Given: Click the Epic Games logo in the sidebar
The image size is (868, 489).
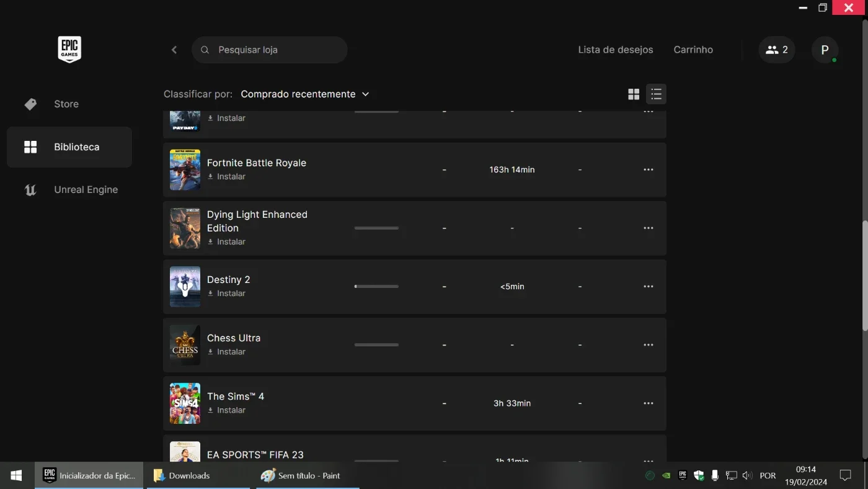Looking at the screenshot, I should click(x=69, y=49).
